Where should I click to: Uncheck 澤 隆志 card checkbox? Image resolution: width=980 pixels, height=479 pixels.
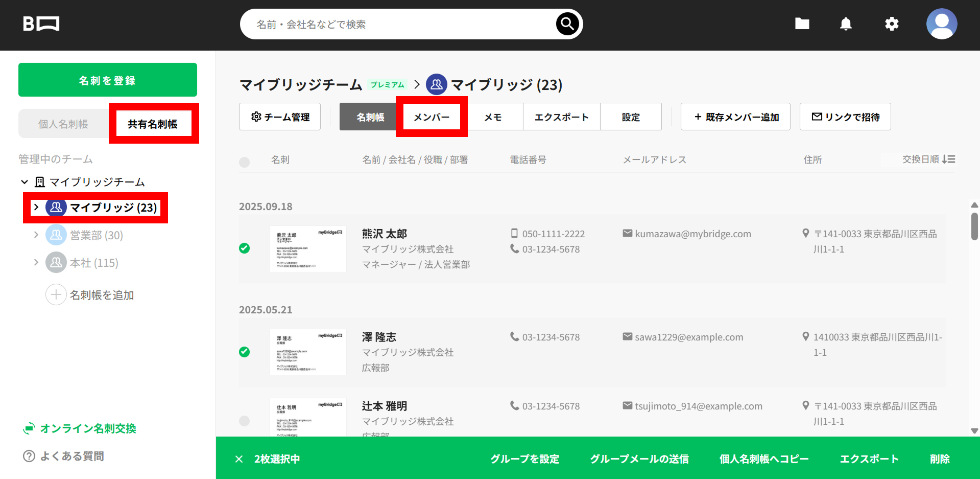click(244, 352)
